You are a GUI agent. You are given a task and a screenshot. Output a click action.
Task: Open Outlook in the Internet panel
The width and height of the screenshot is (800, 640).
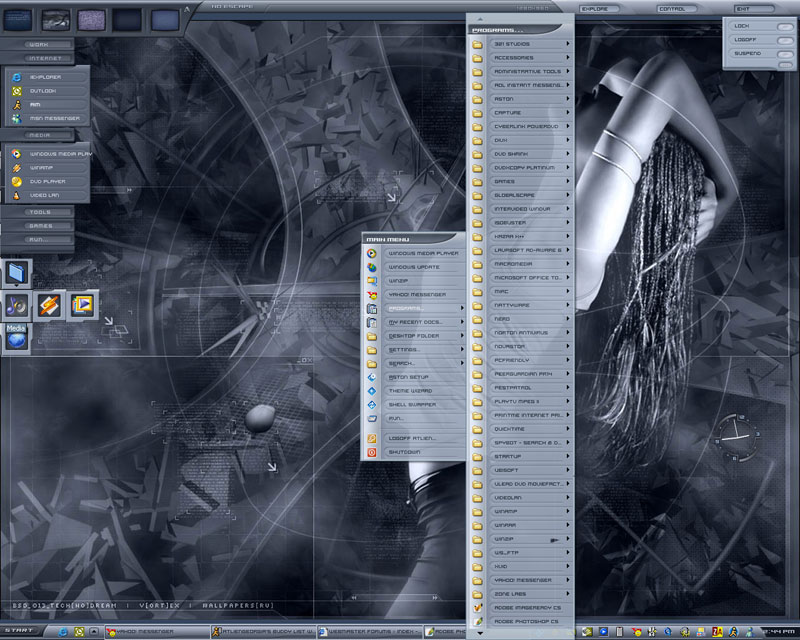44,90
